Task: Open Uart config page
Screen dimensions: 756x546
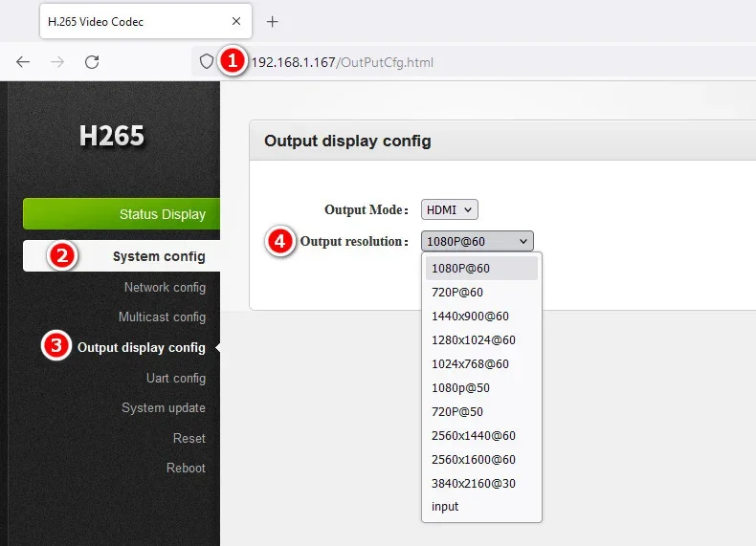Action: pyautogui.click(x=175, y=378)
